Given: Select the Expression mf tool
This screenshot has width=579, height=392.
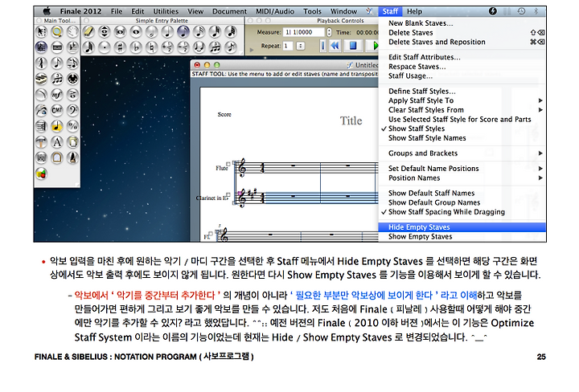Looking at the screenshot, I should 57,95.
